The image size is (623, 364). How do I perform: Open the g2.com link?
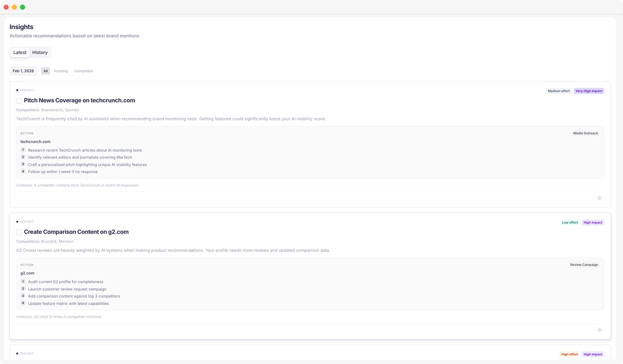(27, 273)
